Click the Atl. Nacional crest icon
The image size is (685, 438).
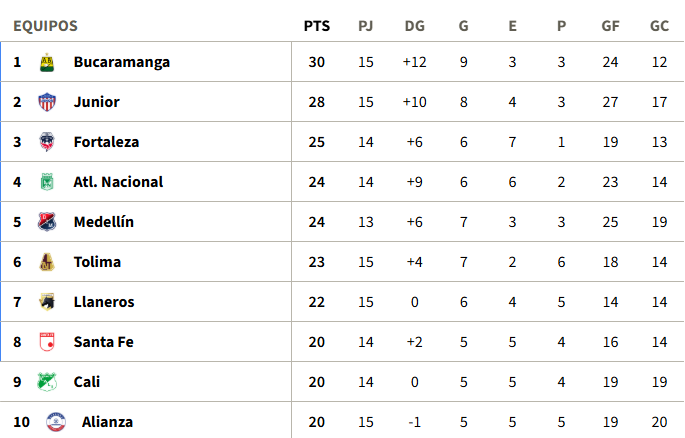tap(46, 182)
